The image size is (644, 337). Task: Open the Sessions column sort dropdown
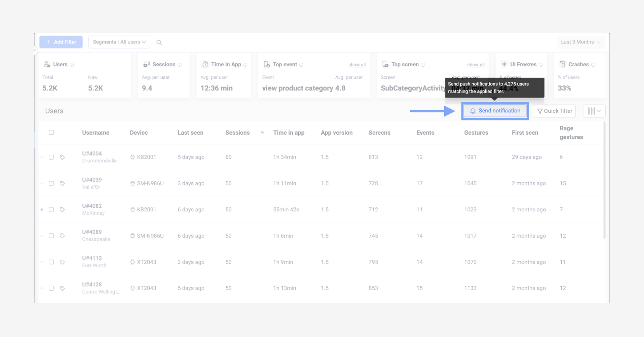(x=262, y=133)
